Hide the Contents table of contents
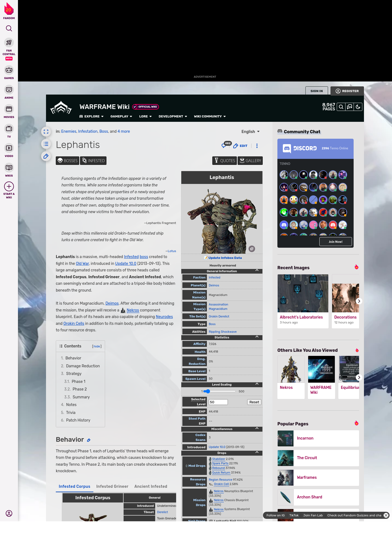 tap(97, 346)
